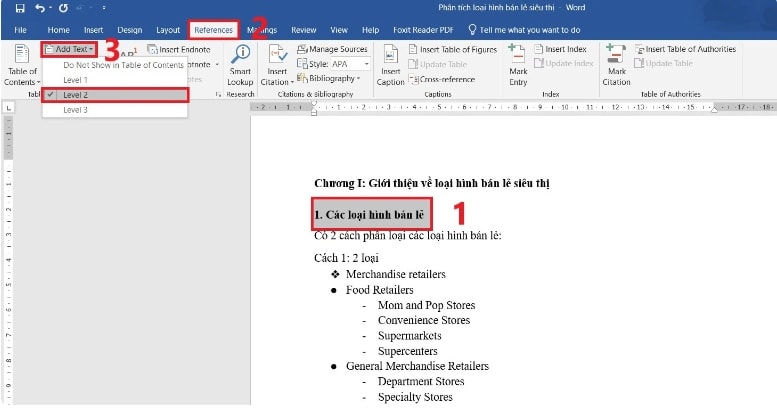Open the Layout tab

168,30
